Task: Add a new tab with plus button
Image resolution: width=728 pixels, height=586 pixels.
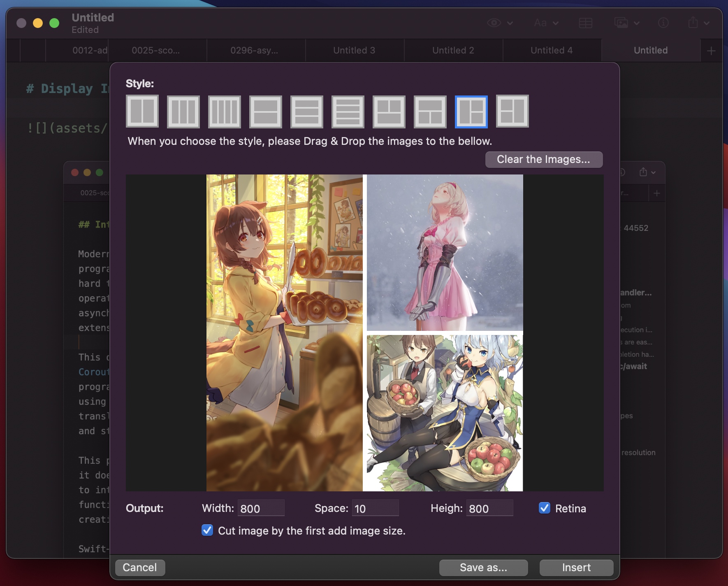Action: pos(711,51)
